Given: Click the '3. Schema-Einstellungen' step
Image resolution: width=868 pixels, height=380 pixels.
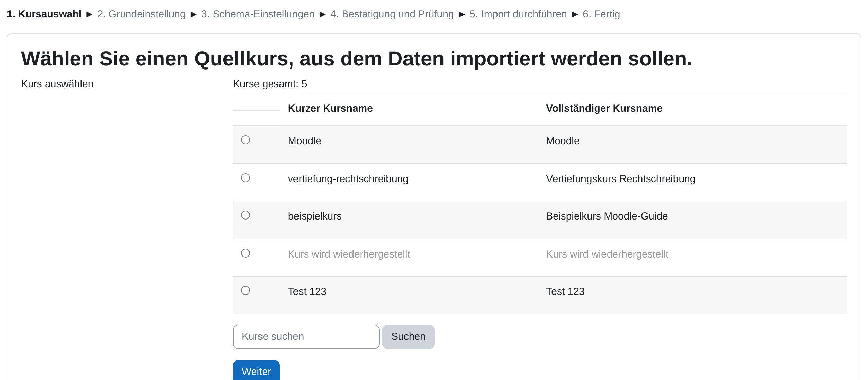Looking at the screenshot, I should 258,14.
